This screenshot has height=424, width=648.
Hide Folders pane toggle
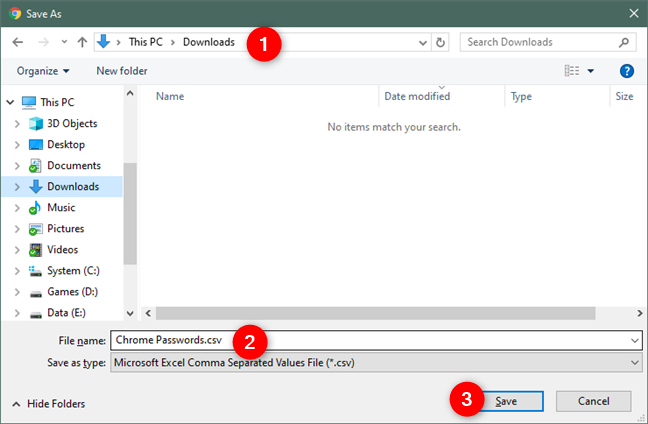pyautogui.click(x=48, y=403)
